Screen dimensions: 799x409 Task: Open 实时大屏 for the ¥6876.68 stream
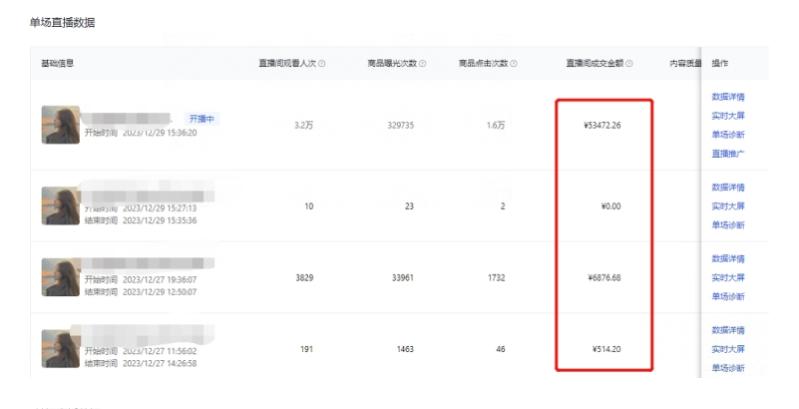pos(727,278)
